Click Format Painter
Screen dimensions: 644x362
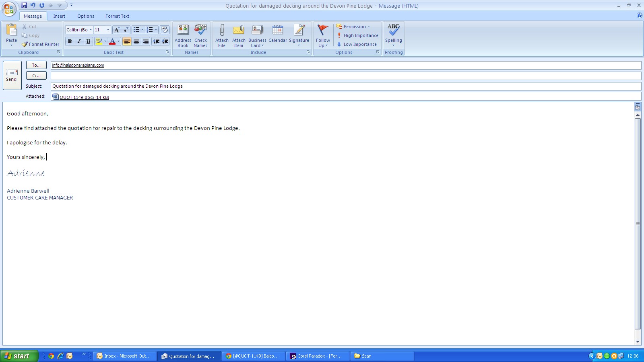tap(41, 44)
